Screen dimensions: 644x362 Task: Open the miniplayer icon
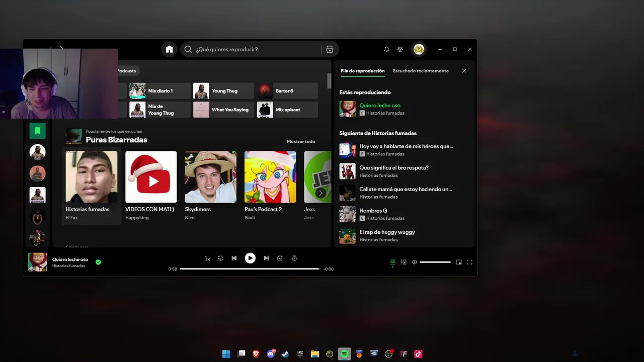(459, 262)
